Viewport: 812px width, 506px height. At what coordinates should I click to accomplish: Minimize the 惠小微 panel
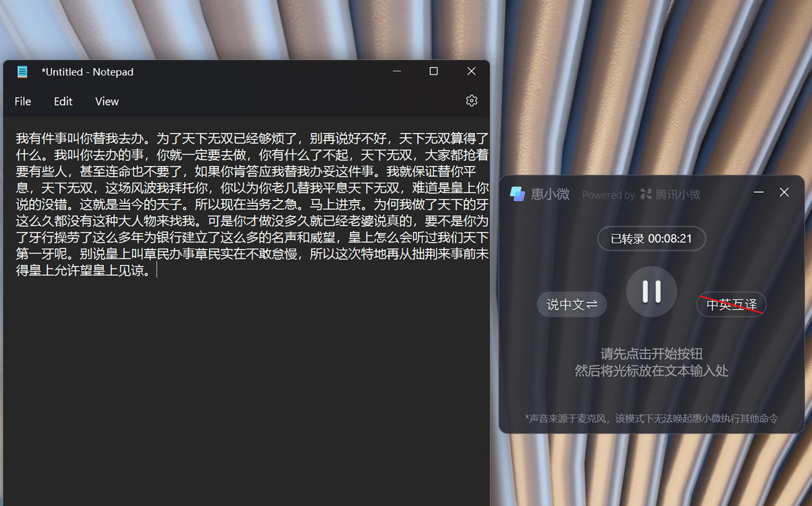(758, 192)
